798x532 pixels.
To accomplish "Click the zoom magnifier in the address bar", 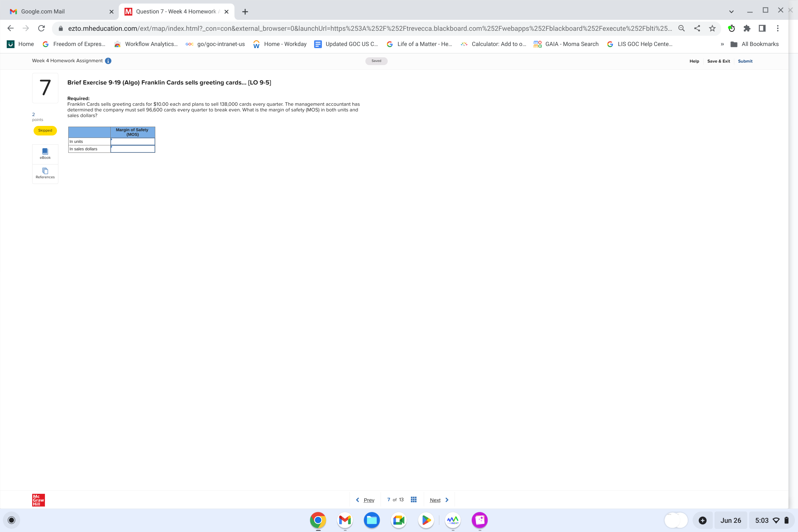I will 681,28.
